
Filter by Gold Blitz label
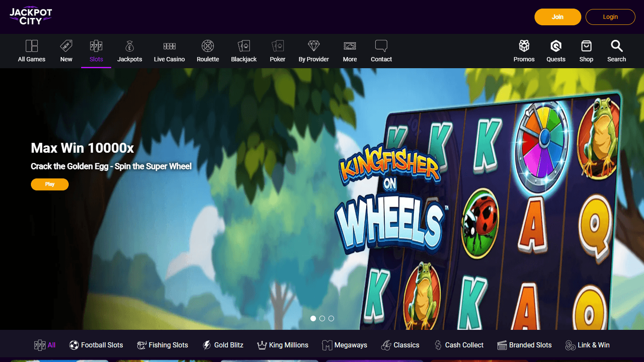pos(229,345)
